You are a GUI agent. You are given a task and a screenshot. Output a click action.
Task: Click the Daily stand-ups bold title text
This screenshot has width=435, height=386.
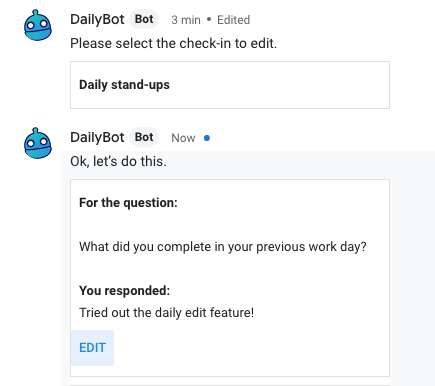pyautogui.click(x=124, y=85)
